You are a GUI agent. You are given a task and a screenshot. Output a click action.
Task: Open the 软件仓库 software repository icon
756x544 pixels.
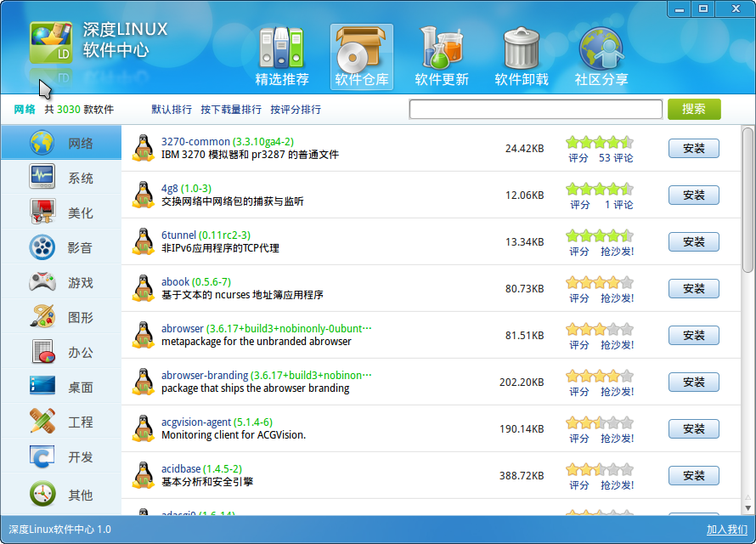(361, 48)
